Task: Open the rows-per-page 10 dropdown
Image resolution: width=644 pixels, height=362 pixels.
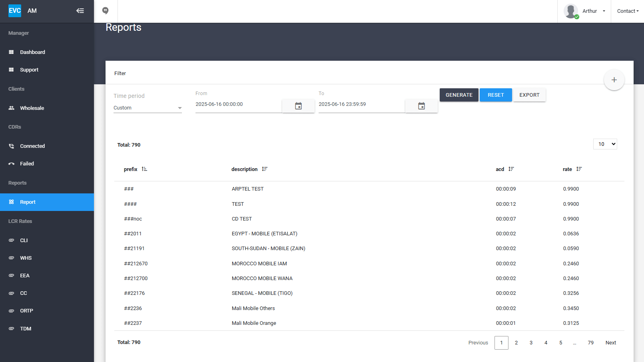Action: (605, 144)
